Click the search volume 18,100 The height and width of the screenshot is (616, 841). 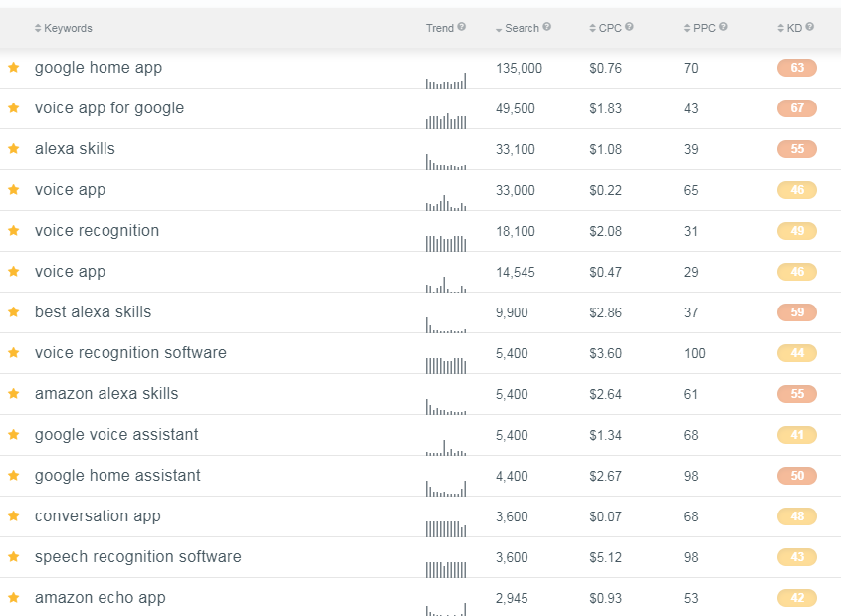[515, 231]
